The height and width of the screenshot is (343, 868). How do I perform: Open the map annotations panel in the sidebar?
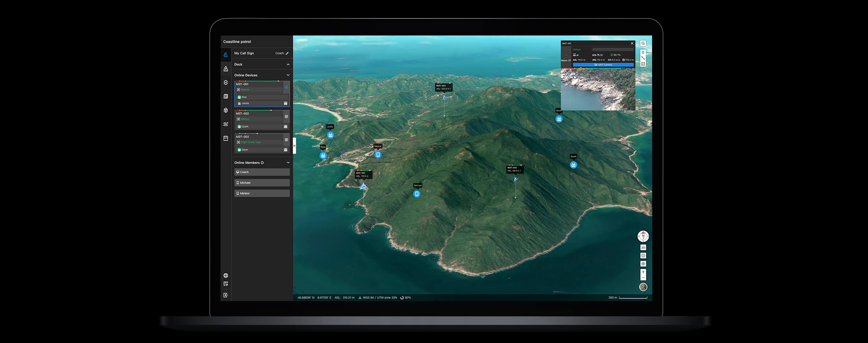pos(226,68)
